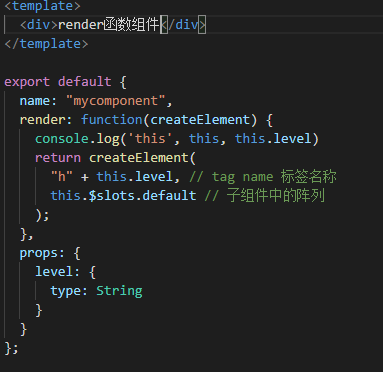Click the "h" string literal
This screenshot has height=372, width=383.
point(62,176)
